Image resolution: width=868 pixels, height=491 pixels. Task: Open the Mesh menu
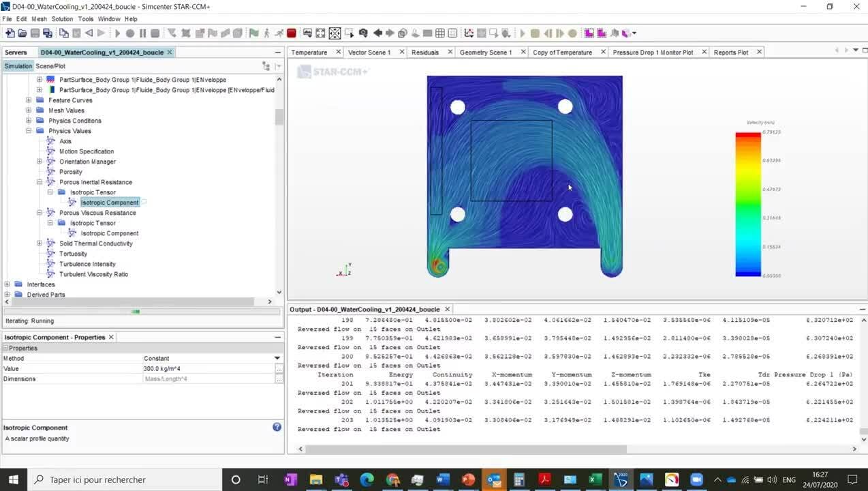click(x=40, y=19)
